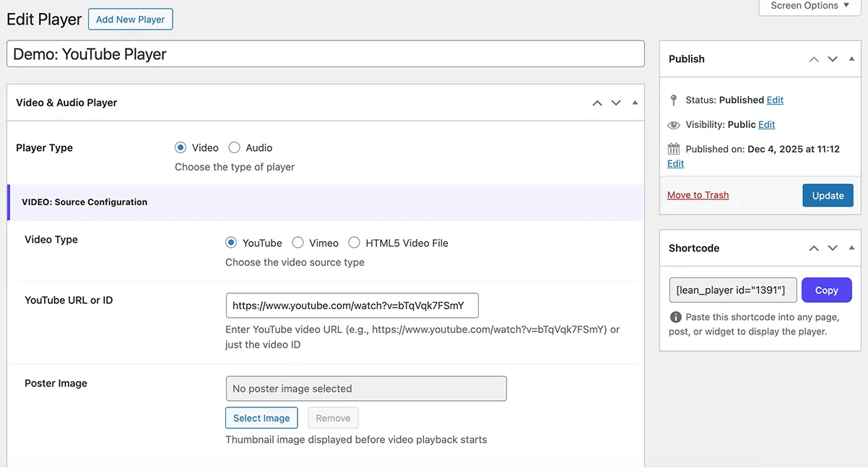This screenshot has height=468, width=868.
Task: Toggle the Shortcode panel closed
Action: click(x=851, y=248)
